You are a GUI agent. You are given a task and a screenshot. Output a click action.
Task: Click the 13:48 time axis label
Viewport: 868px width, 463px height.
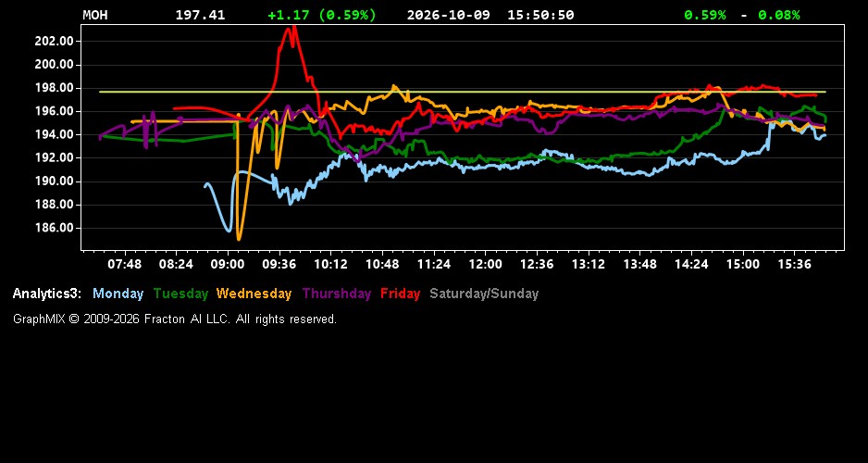[x=640, y=264]
